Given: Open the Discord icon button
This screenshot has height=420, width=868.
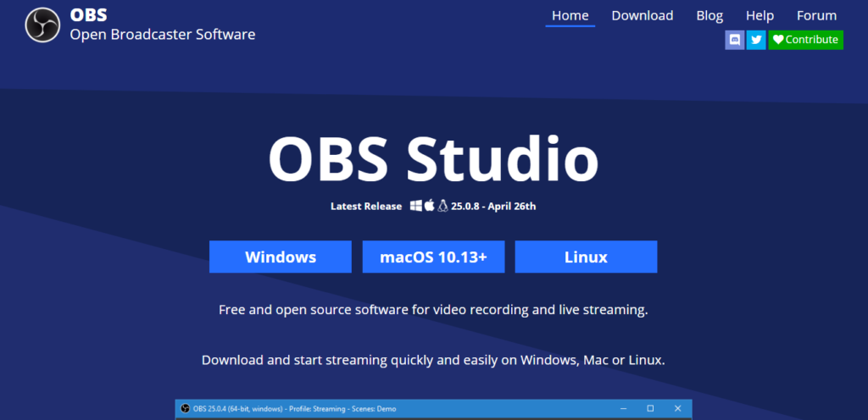Looking at the screenshot, I should click(735, 40).
